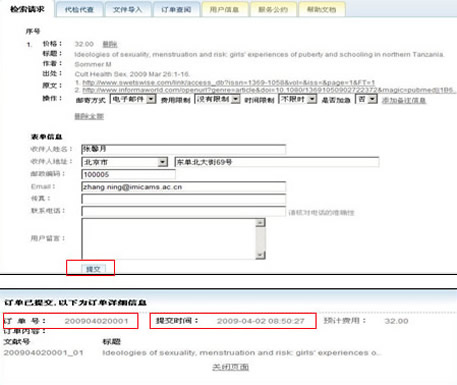Click the document number 200904020001_01

[x=43, y=352]
